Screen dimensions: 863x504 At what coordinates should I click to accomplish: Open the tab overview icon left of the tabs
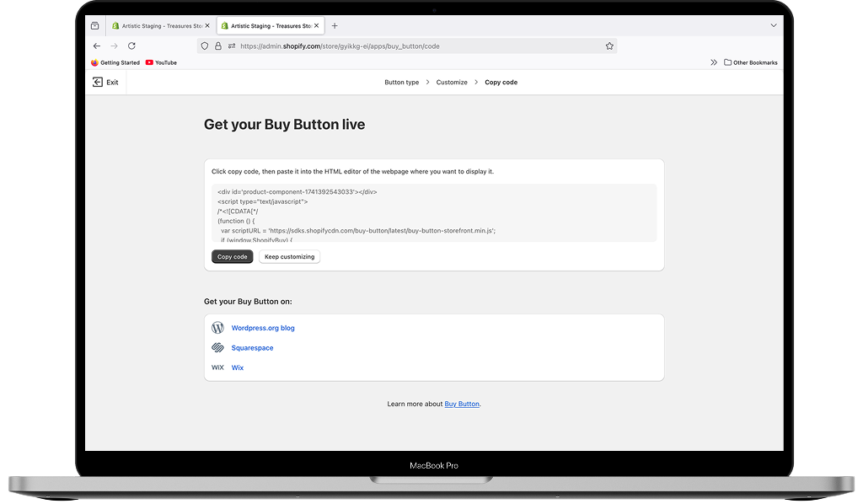click(94, 26)
